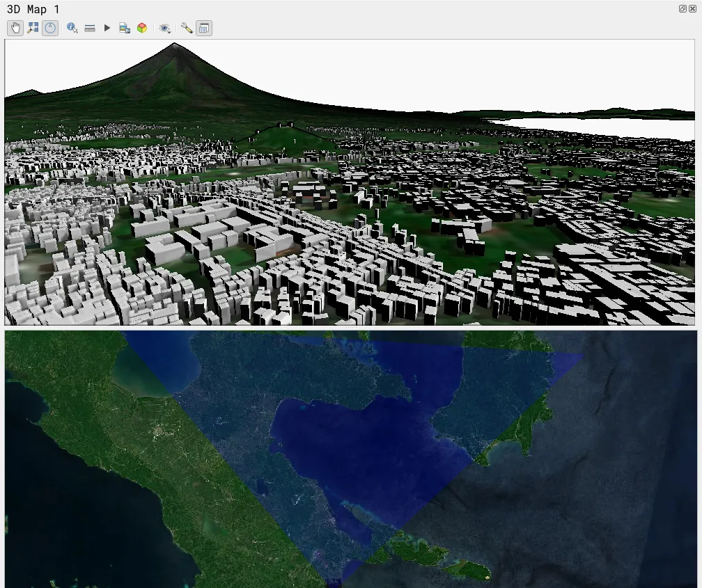Undock the 3D Map 1 panel
Image resolution: width=702 pixels, height=588 pixels.
(x=682, y=8)
